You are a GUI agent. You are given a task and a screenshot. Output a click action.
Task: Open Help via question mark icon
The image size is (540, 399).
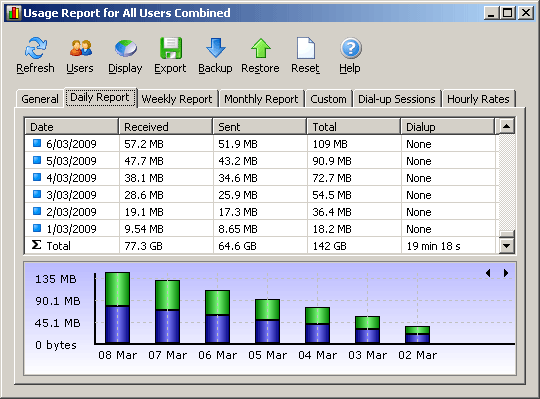[351, 48]
